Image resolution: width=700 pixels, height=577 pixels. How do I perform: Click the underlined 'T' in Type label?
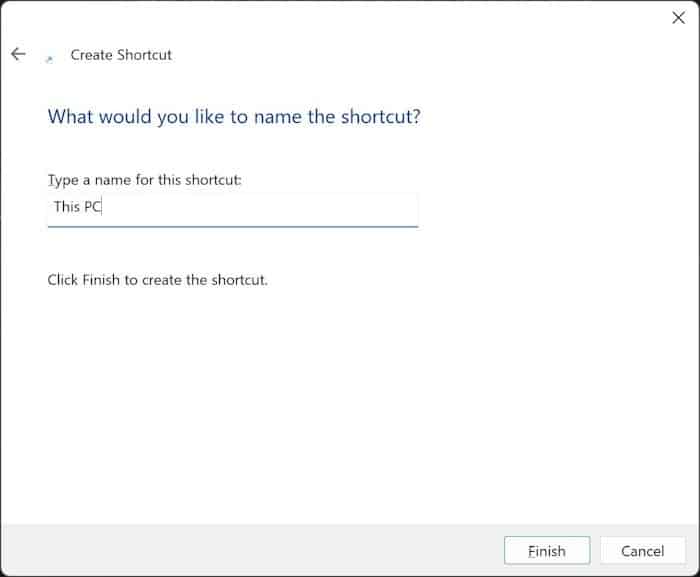[52, 180]
